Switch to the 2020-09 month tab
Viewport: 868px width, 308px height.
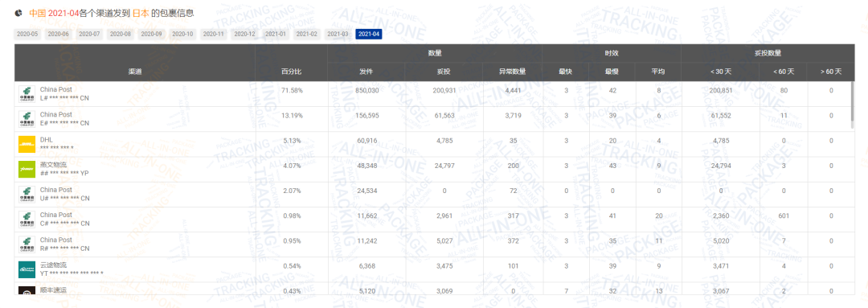(152, 35)
